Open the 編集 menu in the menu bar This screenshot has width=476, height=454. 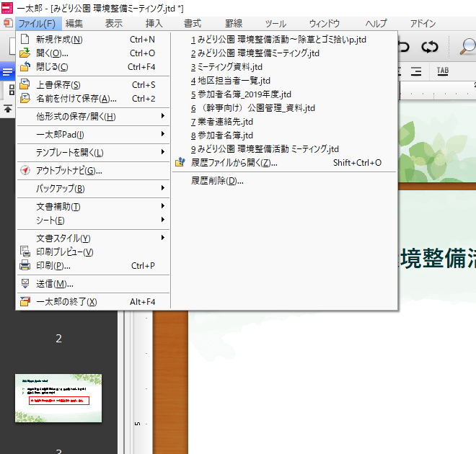click(74, 23)
